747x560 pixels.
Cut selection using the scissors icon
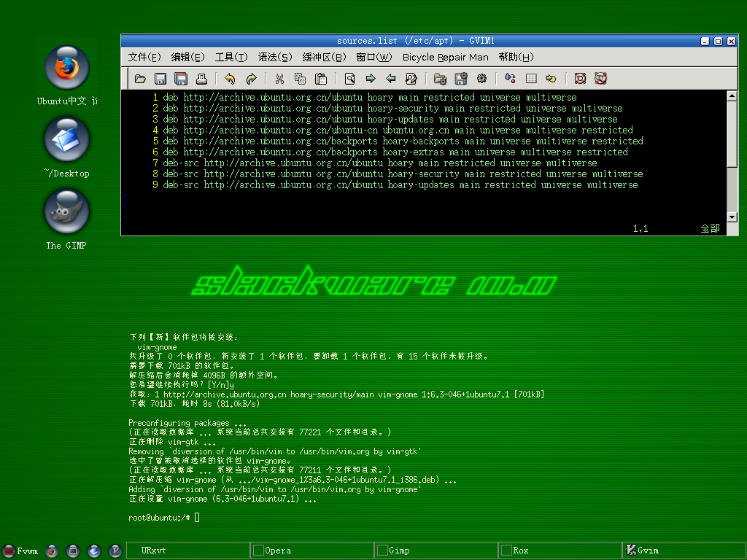279,79
